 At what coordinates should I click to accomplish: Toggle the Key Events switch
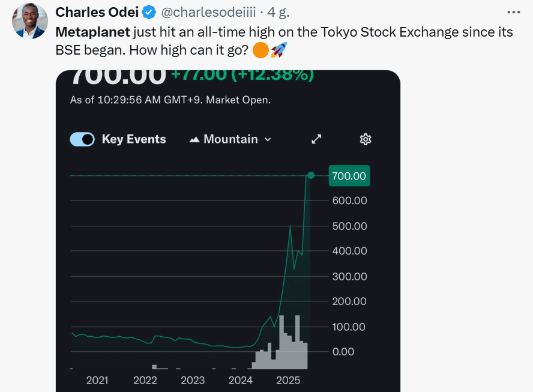click(82, 139)
